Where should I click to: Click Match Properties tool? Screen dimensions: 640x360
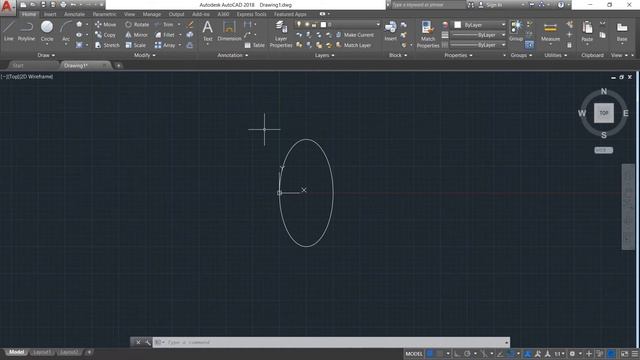(428, 34)
